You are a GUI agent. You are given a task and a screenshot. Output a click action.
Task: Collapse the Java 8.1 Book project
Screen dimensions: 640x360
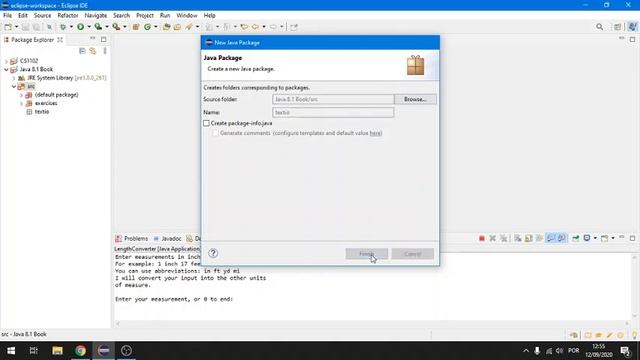(x=6, y=69)
